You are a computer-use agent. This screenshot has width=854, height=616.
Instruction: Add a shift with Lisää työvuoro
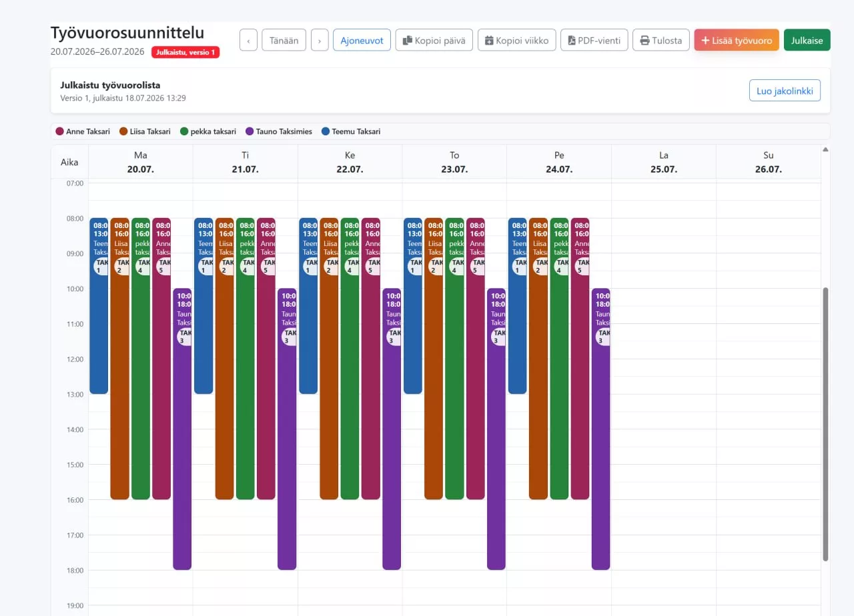[737, 40]
